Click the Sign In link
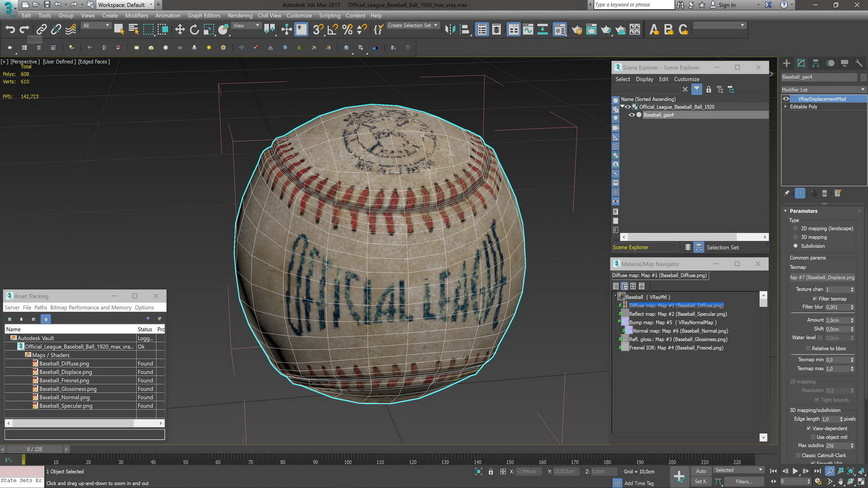The image size is (868, 488). pyautogui.click(x=727, y=5)
